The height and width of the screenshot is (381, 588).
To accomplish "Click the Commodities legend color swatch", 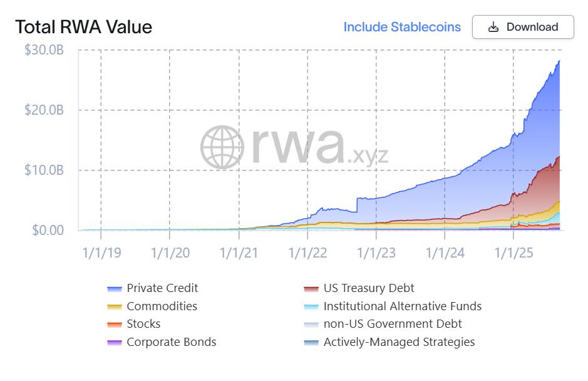I will pos(115,306).
